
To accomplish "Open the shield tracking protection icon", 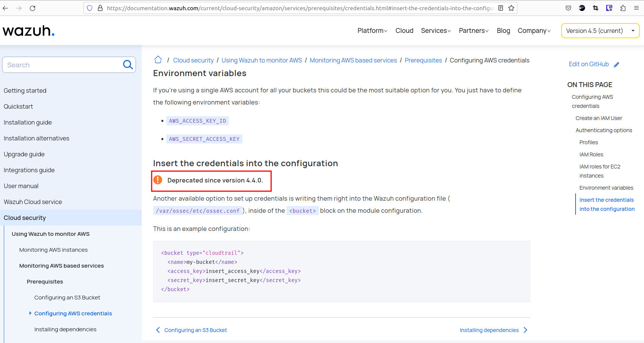I will point(90,8).
